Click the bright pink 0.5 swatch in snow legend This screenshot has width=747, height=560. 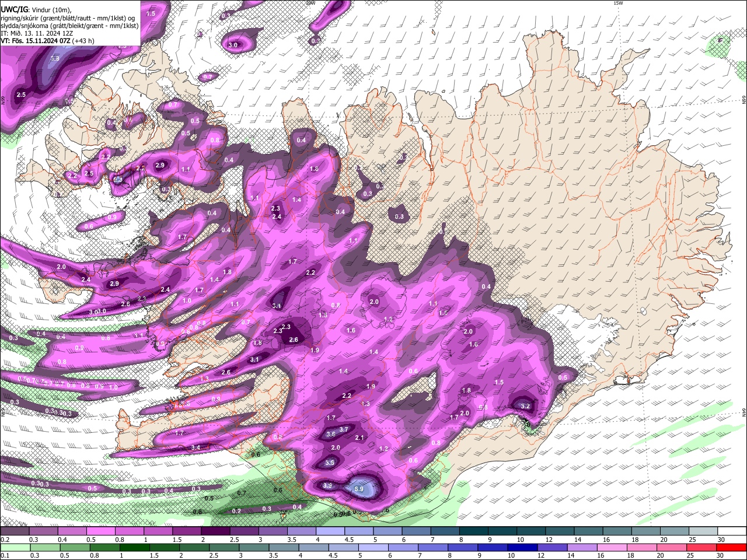(x=100, y=531)
